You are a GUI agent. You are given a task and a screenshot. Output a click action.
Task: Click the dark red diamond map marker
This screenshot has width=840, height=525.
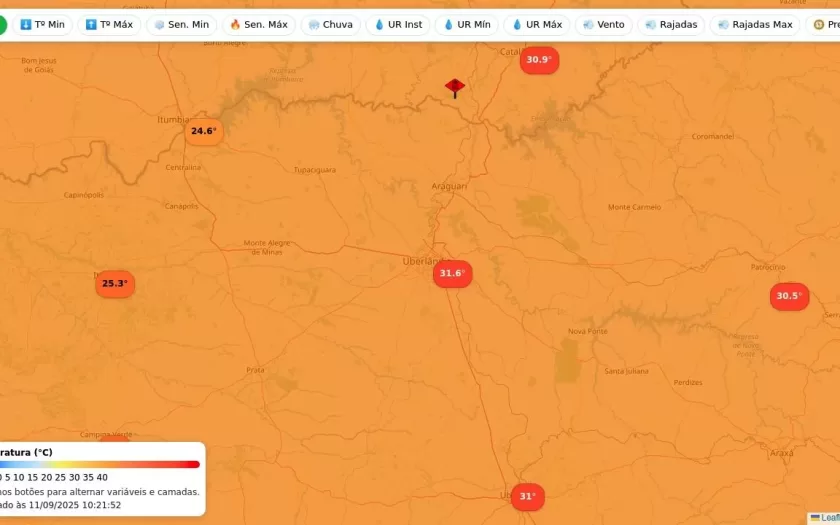pyautogui.click(x=455, y=87)
